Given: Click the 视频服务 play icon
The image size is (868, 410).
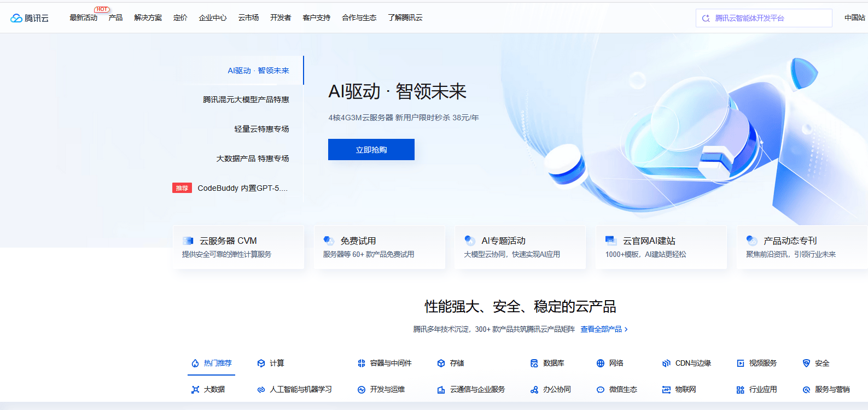Looking at the screenshot, I should pyautogui.click(x=741, y=363).
